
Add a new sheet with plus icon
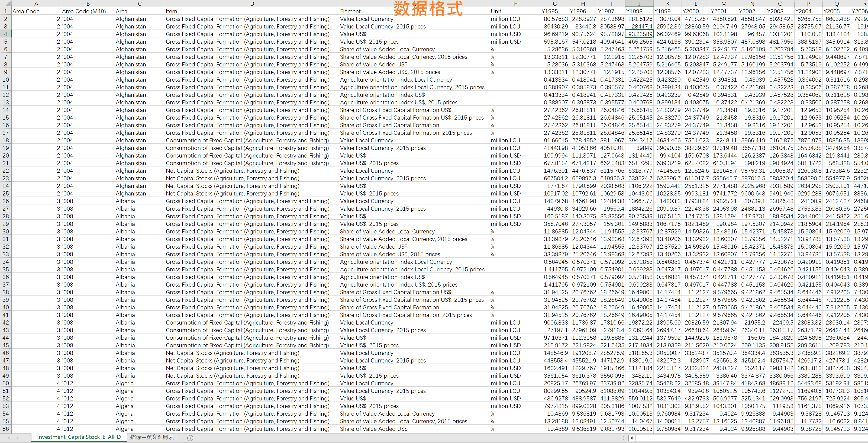point(190,438)
